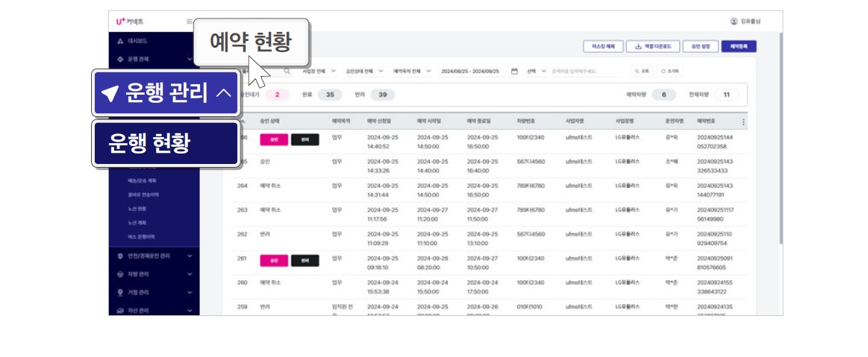Click the 2024/08/25 - 2024/09/25 date range field

(470, 72)
